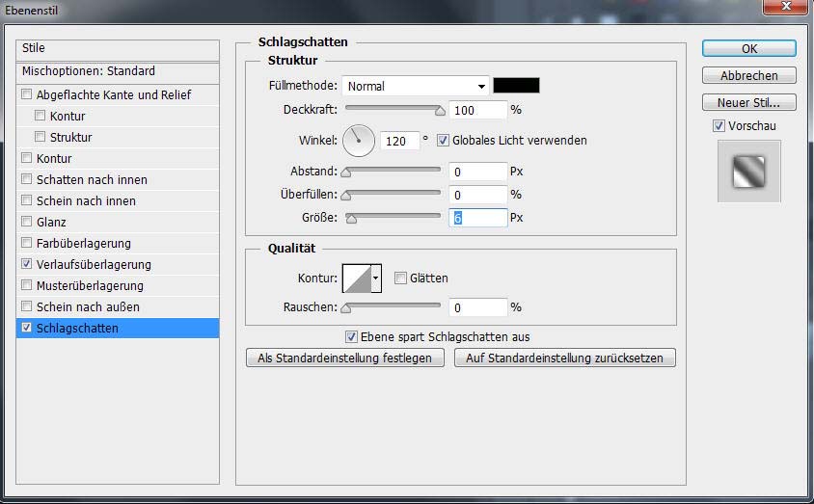This screenshot has height=504, width=814.
Task: Click the Deckkraft slider handle
Action: [440, 111]
